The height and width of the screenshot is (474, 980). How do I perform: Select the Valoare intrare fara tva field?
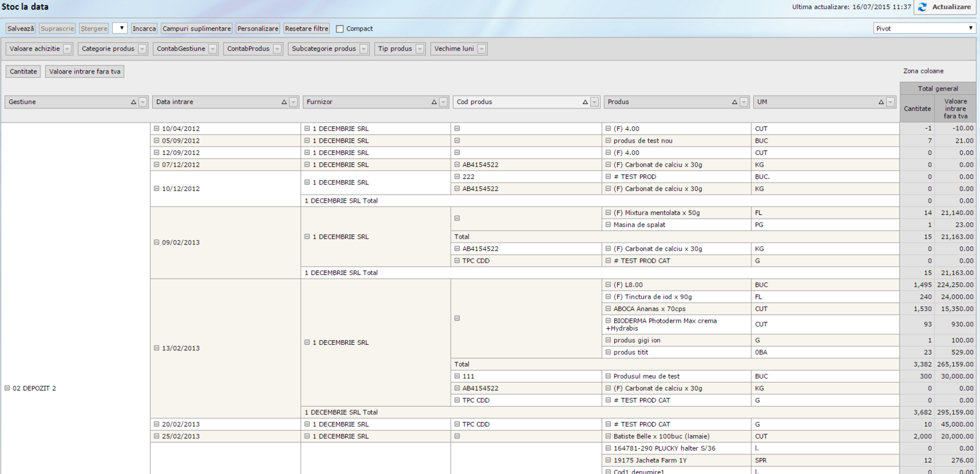[85, 72]
